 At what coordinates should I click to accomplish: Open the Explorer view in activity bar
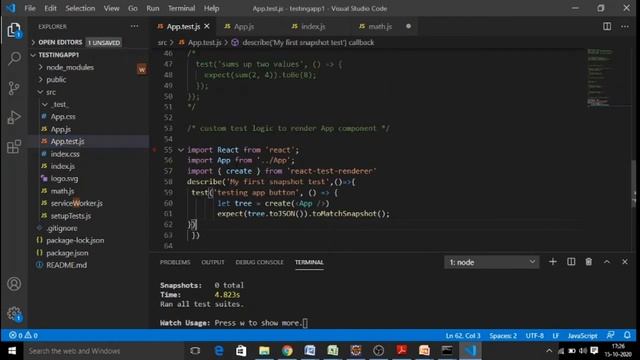coord(14,30)
